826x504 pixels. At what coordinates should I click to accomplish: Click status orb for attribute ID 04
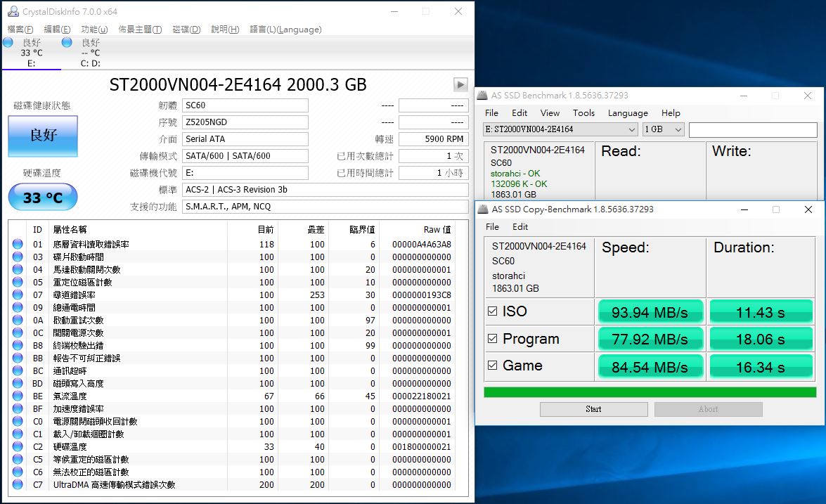click(18, 269)
